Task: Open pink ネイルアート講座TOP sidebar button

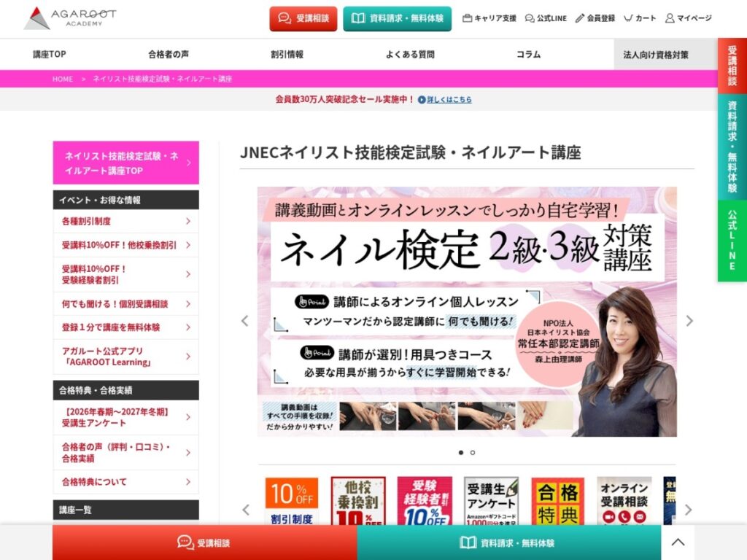Action: coord(125,163)
